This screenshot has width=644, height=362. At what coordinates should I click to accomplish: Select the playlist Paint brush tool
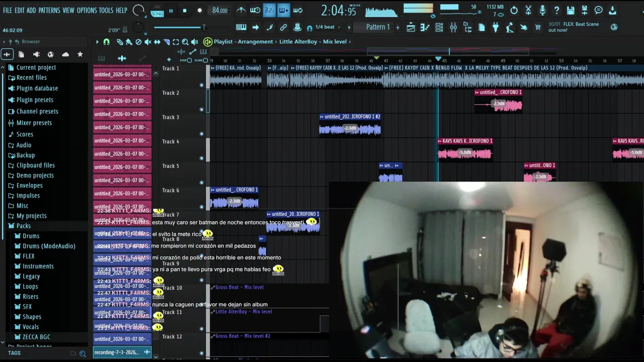click(x=129, y=42)
